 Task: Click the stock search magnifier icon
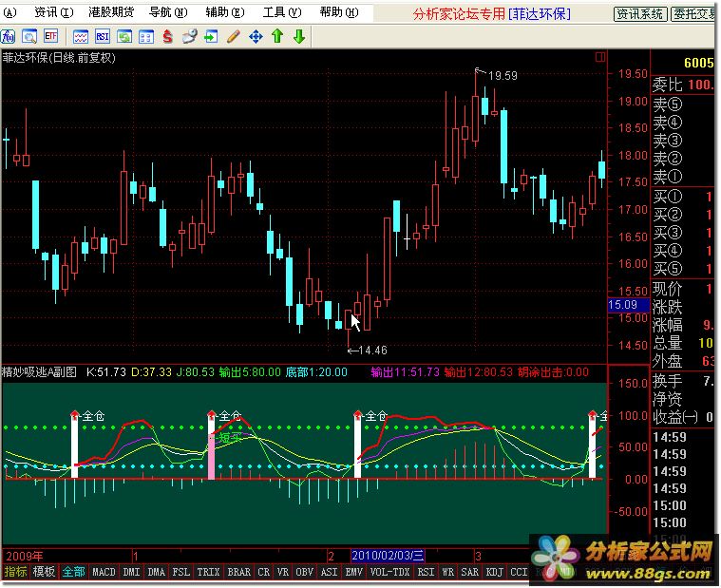pyautogui.click(x=29, y=36)
